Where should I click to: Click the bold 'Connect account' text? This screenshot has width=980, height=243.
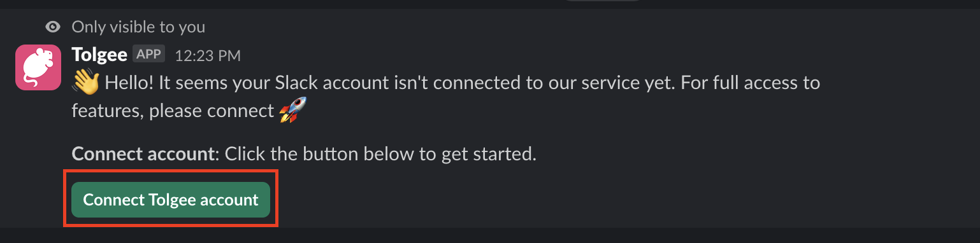[x=141, y=154]
